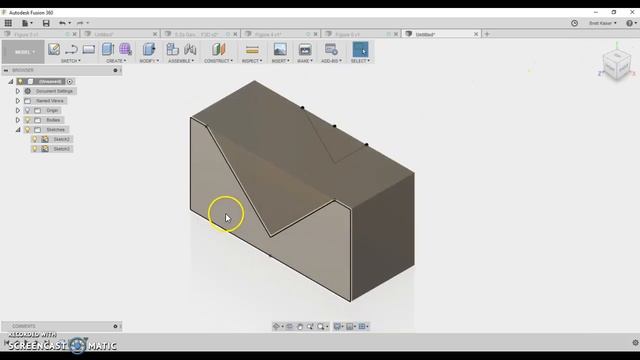Collapse the root component tree node
The image size is (640, 360).
pos(11,82)
